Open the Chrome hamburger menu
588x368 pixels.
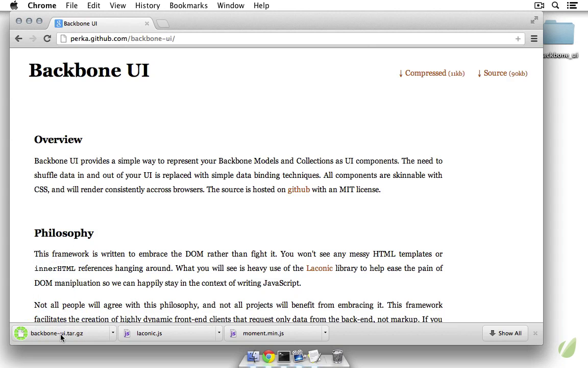(534, 38)
